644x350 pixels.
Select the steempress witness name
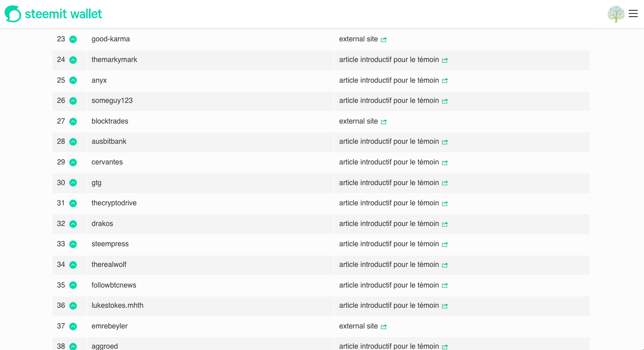tap(110, 244)
